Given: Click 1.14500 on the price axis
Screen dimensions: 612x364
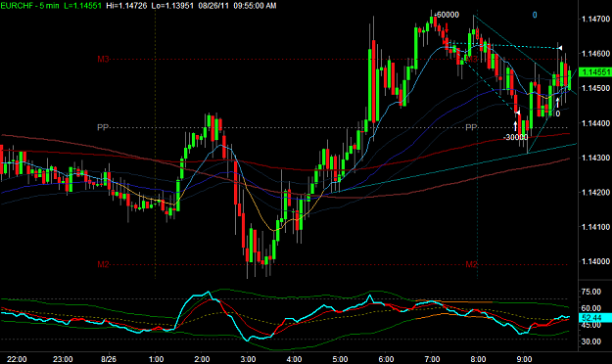Looking at the screenshot, I should pyautogui.click(x=595, y=88).
